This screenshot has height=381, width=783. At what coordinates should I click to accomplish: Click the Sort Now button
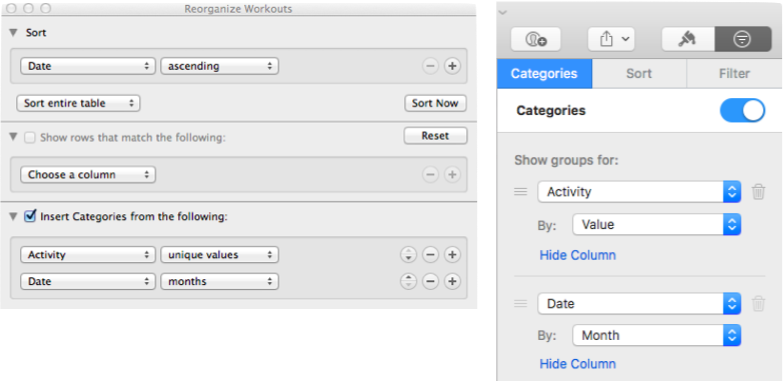pos(435,103)
